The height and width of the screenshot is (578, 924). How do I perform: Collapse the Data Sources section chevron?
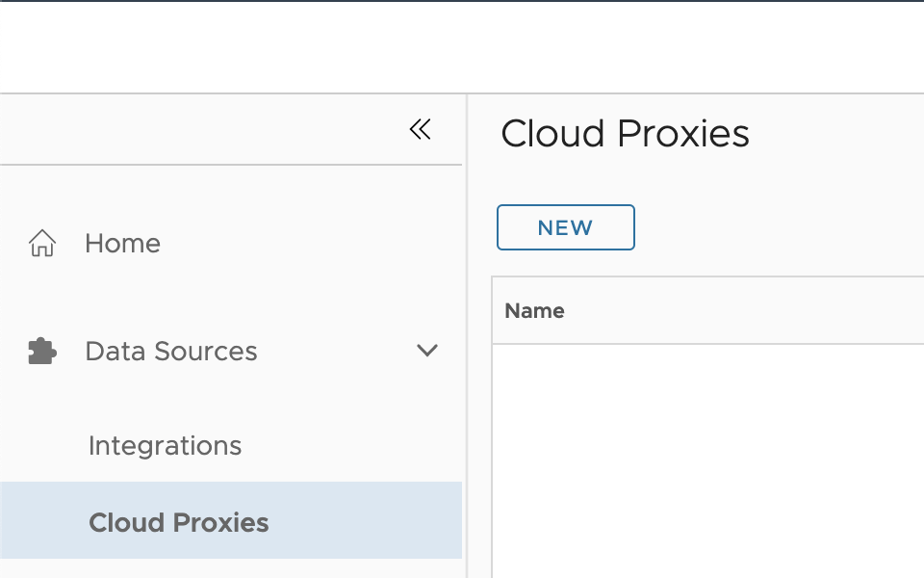tap(426, 351)
